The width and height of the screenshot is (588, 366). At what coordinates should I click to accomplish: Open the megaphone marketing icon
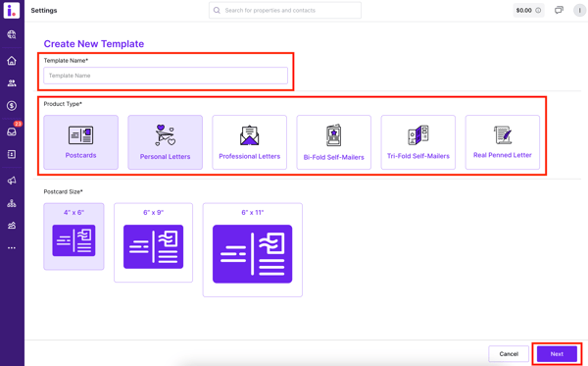(x=12, y=181)
